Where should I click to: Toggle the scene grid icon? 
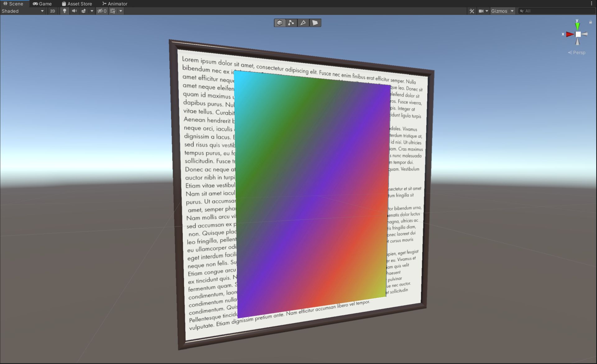point(113,11)
